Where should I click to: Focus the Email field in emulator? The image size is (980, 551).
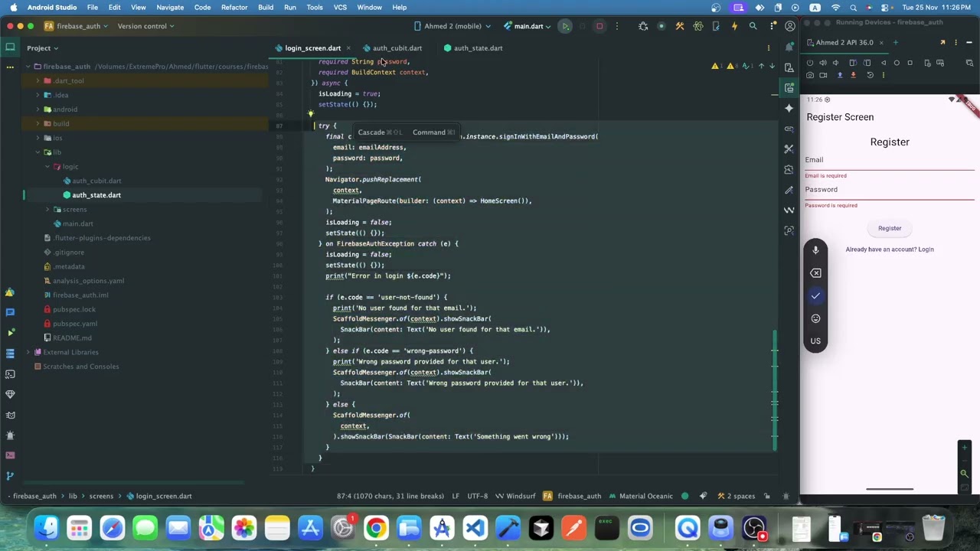click(890, 161)
